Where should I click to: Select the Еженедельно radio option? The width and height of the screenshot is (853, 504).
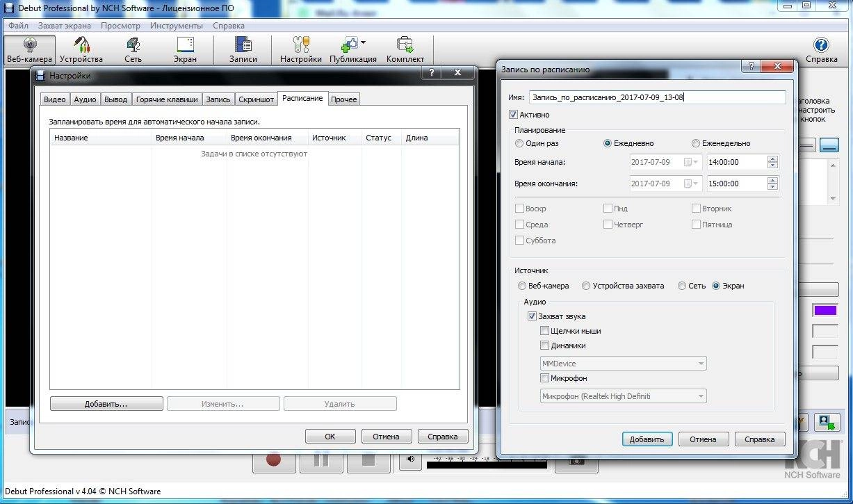click(x=696, y=143)
